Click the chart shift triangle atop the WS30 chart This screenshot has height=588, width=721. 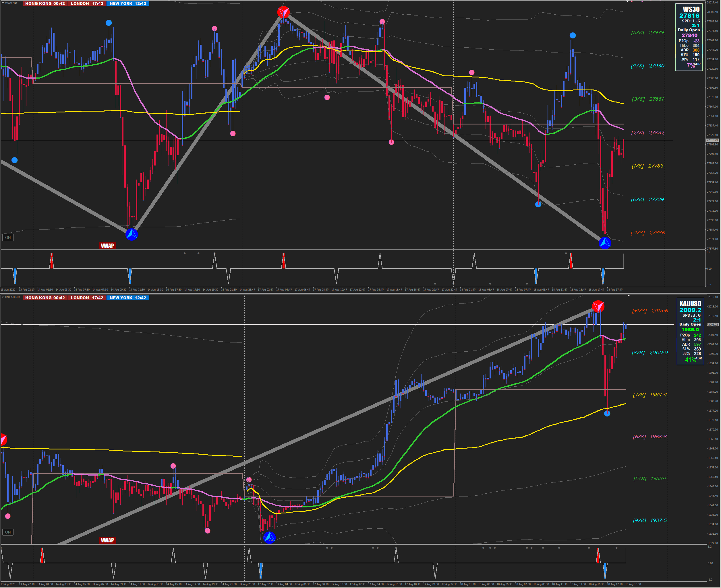click(x=627, y=1)
